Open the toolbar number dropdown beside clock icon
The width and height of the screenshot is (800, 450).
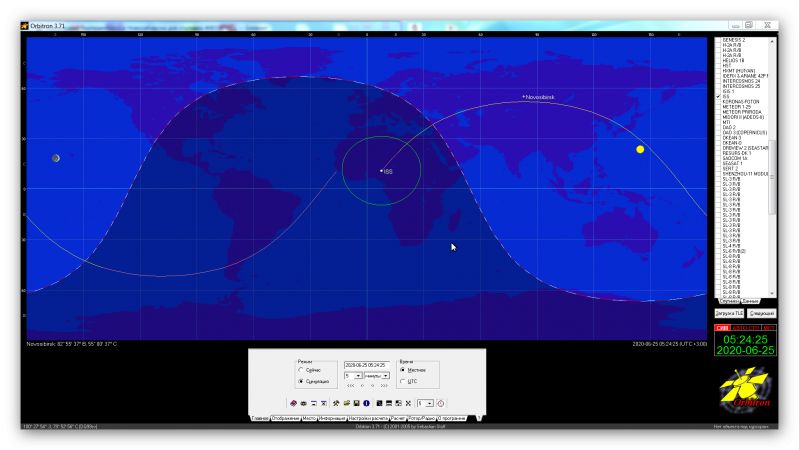(x=430, y=403)
